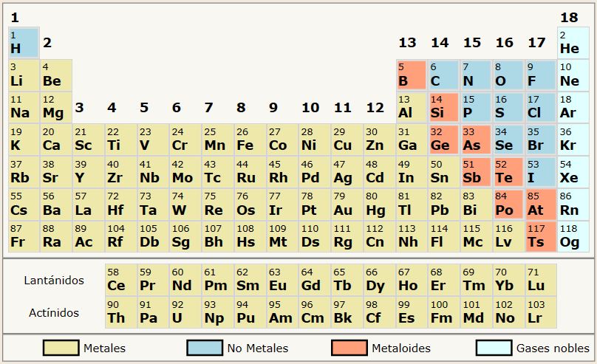Pick the Gases nobles legend swatch

click(x=494, y=348)
